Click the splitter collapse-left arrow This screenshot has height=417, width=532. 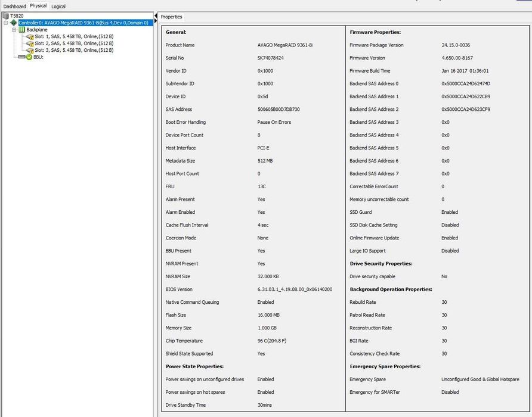[156, 16]
